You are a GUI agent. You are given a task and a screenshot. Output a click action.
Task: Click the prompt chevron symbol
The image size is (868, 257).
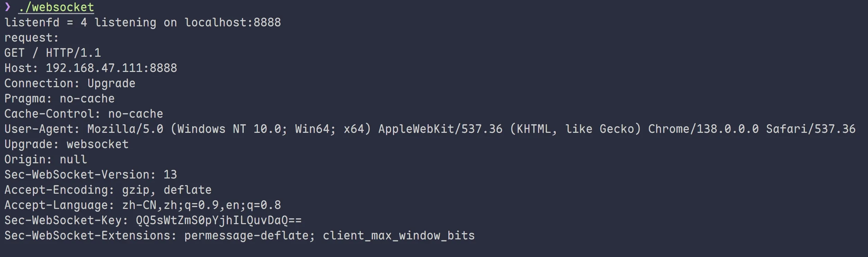(x=8, y=7)
